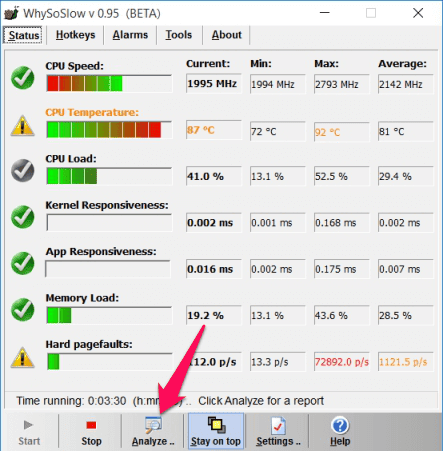Viewport: 443px width, 451px height.
Task: Click the CPU Temperature bar graph
Action: click(x=109, y=130)
